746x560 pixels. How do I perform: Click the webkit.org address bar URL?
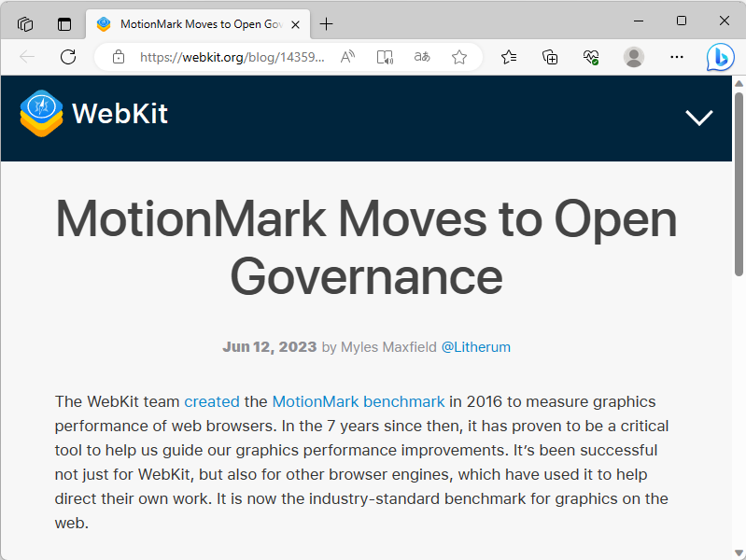pyautogui.click(x=232, y=57)
